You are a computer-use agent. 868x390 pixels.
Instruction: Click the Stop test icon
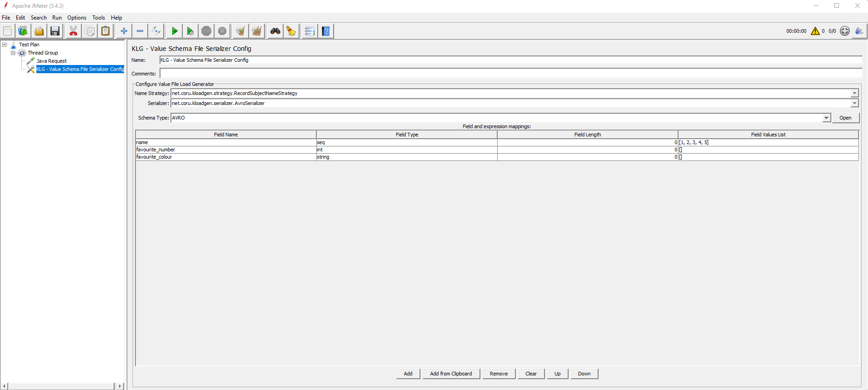click(206, 31)
